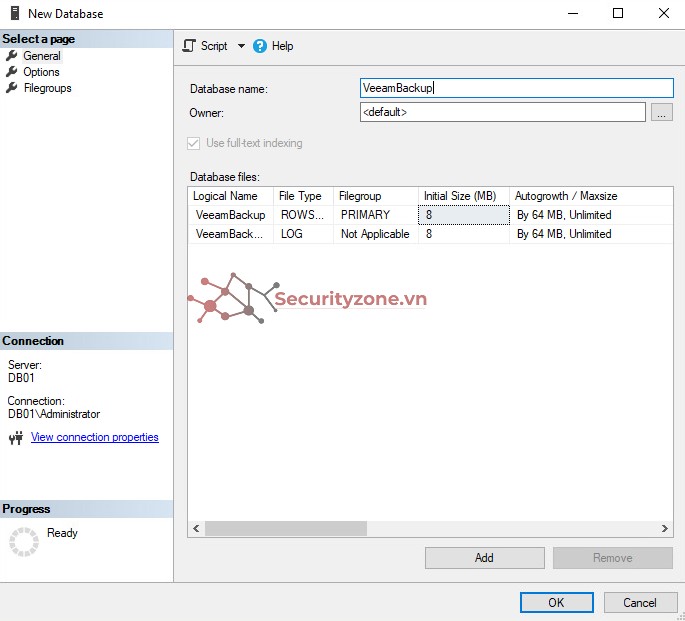This screenshot has width=685, height=621.
Task: Browse for owner with ellipsis button
Action: pyautogui.click(x=661, y=112)
